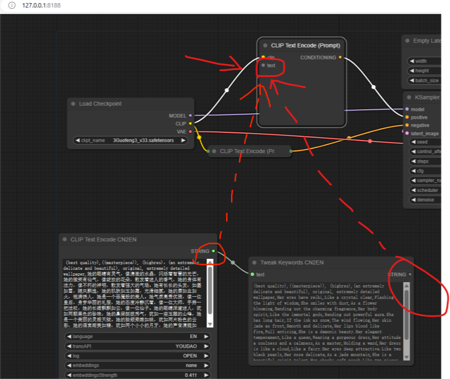Viewport: 450px width, 379px height.
Task: Switch language to the previous option with its left arrow
Action: click(x=69, y=336)
